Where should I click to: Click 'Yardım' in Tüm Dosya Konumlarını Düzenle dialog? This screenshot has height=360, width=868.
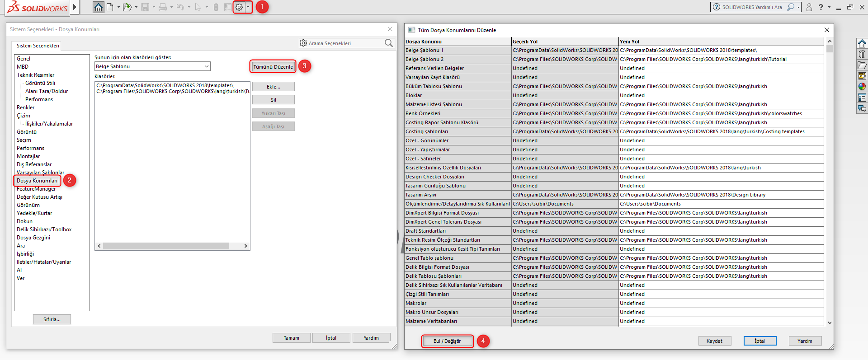pyautogui.click(x=805, y=341)
